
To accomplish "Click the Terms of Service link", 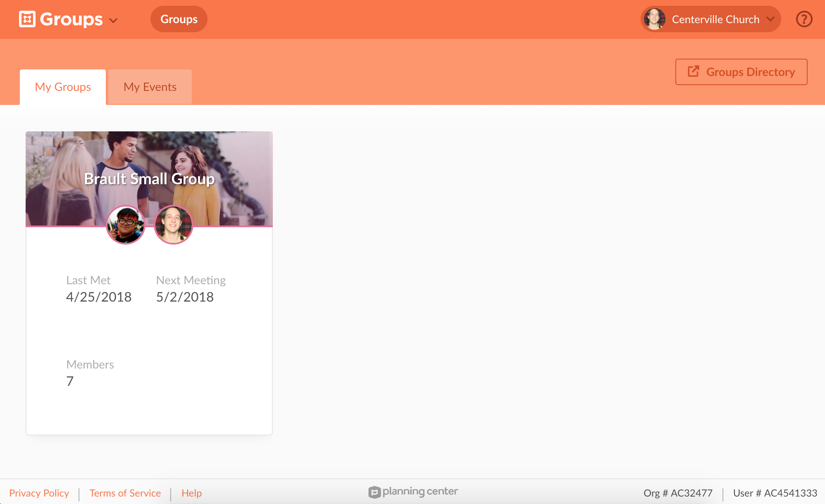I will pyautogui.click(x=125, y=492).
